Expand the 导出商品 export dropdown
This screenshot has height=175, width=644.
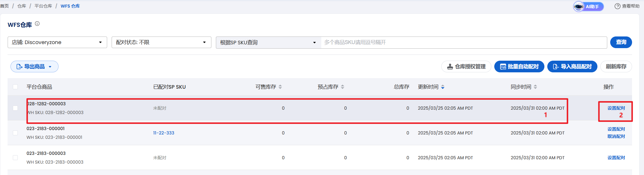click(34, 66)
